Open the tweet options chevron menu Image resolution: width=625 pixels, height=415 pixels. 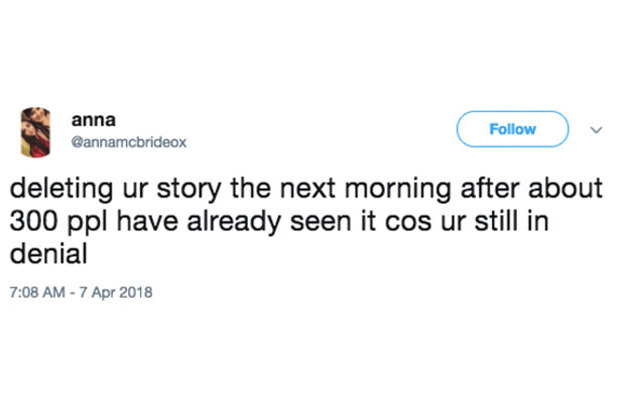[598, 129]
